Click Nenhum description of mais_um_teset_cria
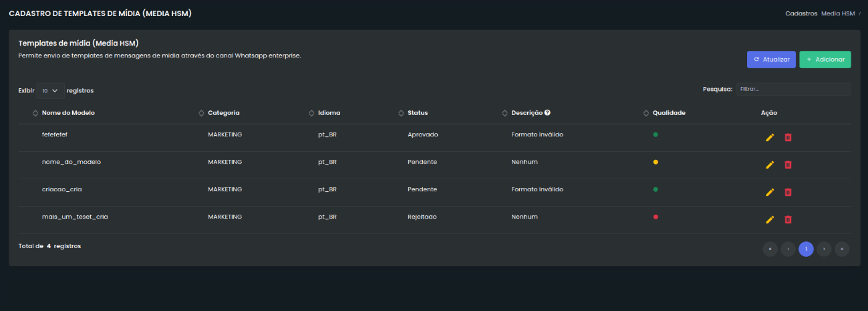The image size is (868, 311). pyautogui.click(x=525, y=217)
